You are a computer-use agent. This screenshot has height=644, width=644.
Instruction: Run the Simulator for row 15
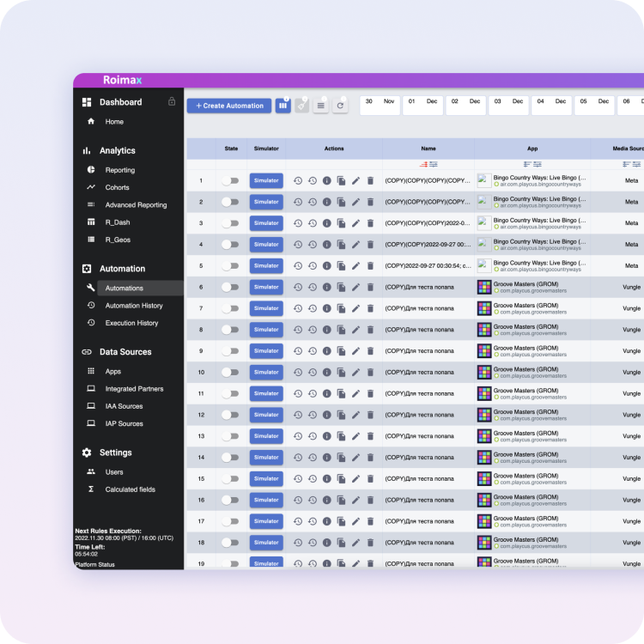[266, 479]
